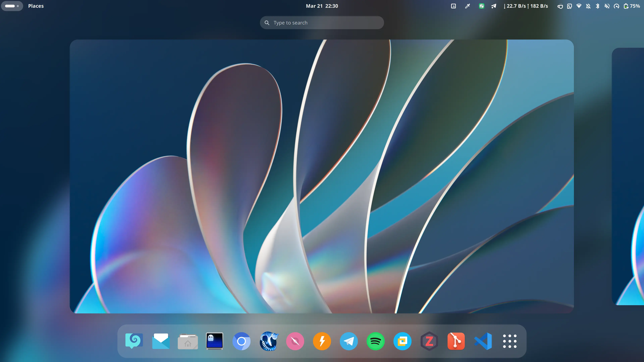Screen dimensions: 644x362
Task: Click the workspace switcher pill
Action: click(12, 6)
